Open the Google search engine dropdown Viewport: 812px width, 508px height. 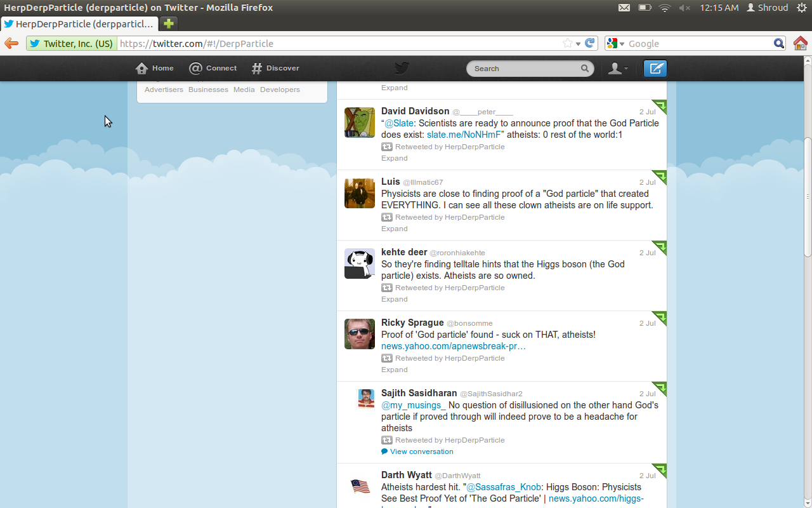pyautogui.click(x=614, y=43)
